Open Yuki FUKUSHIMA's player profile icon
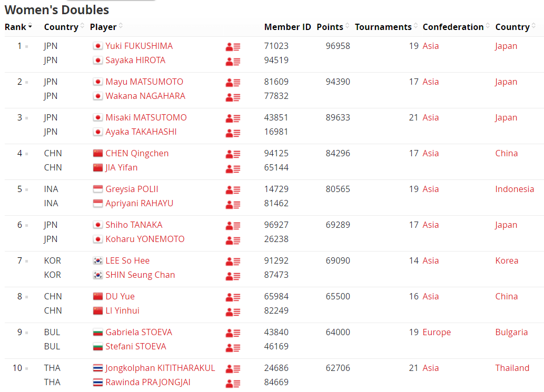This screenshot has width=544, height=392. coord(233,47)
